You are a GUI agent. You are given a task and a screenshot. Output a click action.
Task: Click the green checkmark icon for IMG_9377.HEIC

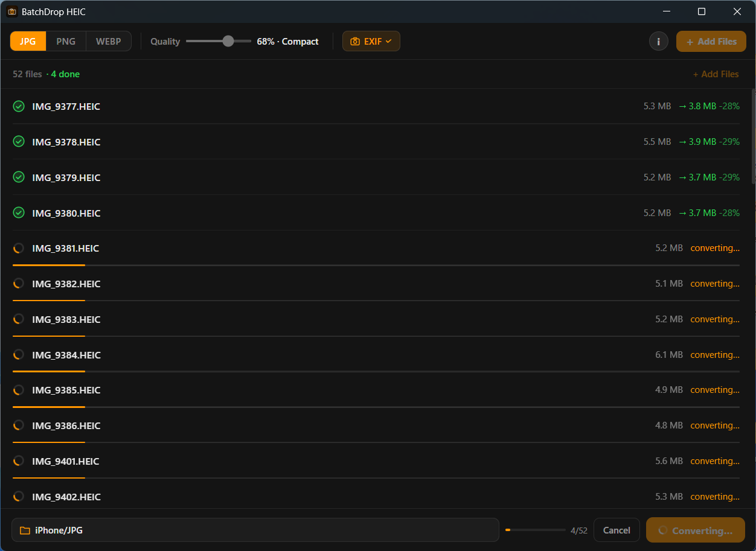point(19,106)
